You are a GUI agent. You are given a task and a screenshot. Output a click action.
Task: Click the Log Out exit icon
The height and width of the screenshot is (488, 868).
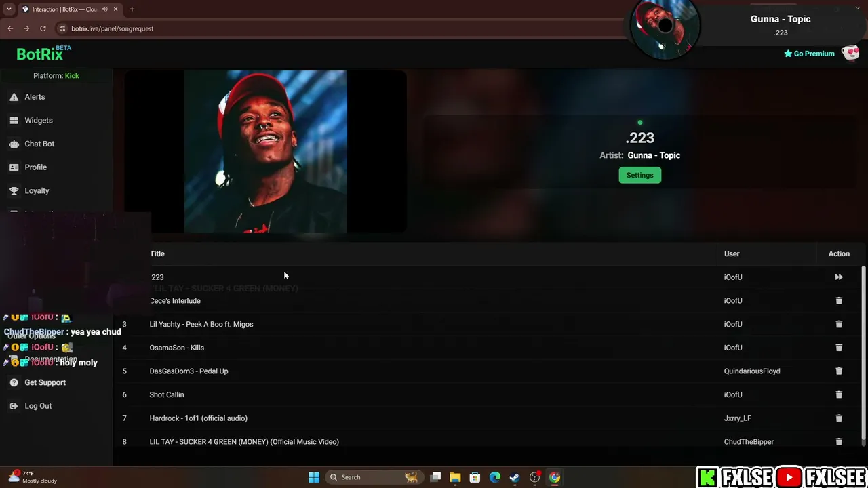point(14,406)
